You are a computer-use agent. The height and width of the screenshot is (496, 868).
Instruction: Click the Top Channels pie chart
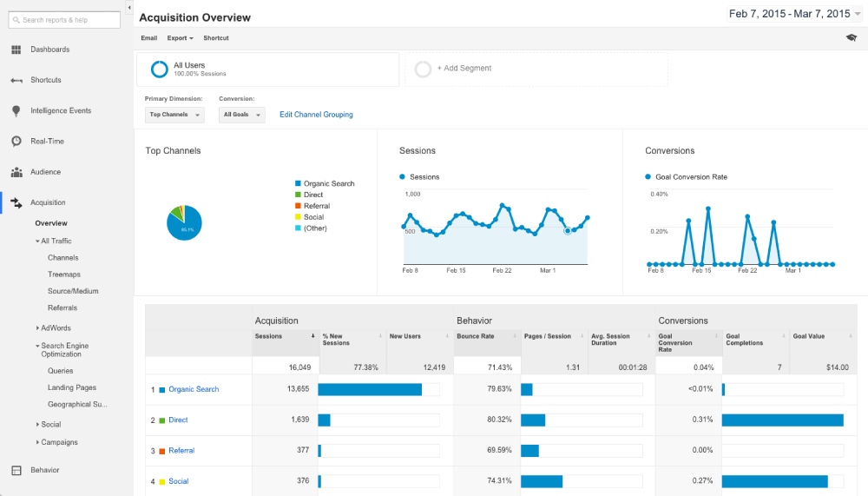[184, 222]
